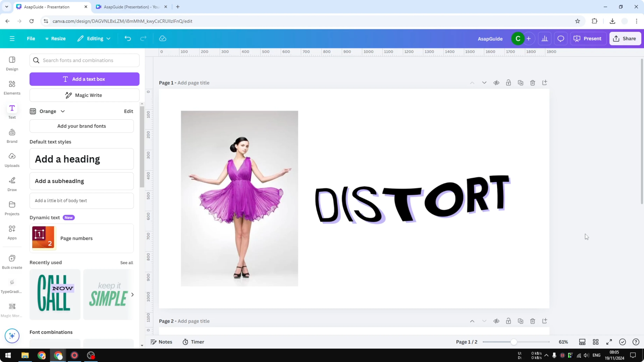Click the Add a text box button
Screen dimensions: 644x362
click(84, 79)
